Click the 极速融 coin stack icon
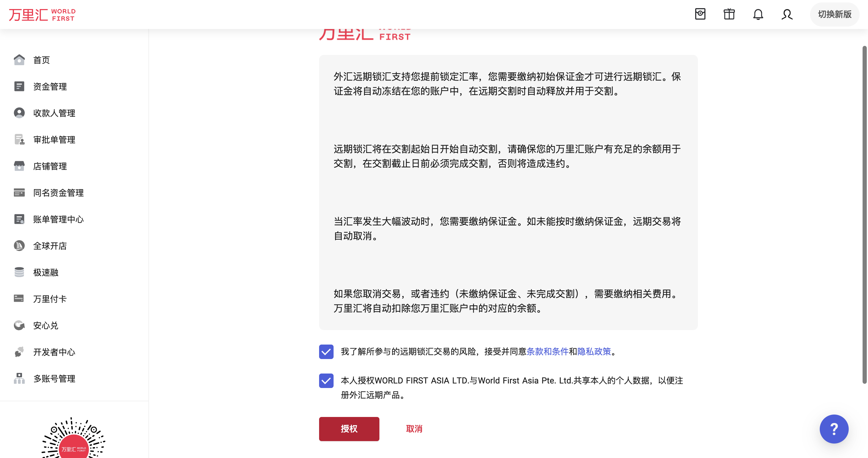The image size is (868, 458). (x=19, y=272)
